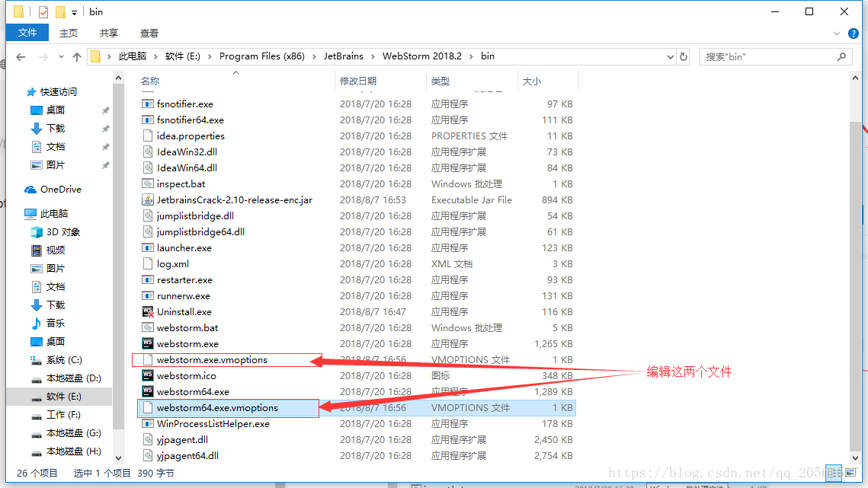This screenshot has width=868, height=488.
Task: Open the 文件 menu tab
Action: point(27,33)
